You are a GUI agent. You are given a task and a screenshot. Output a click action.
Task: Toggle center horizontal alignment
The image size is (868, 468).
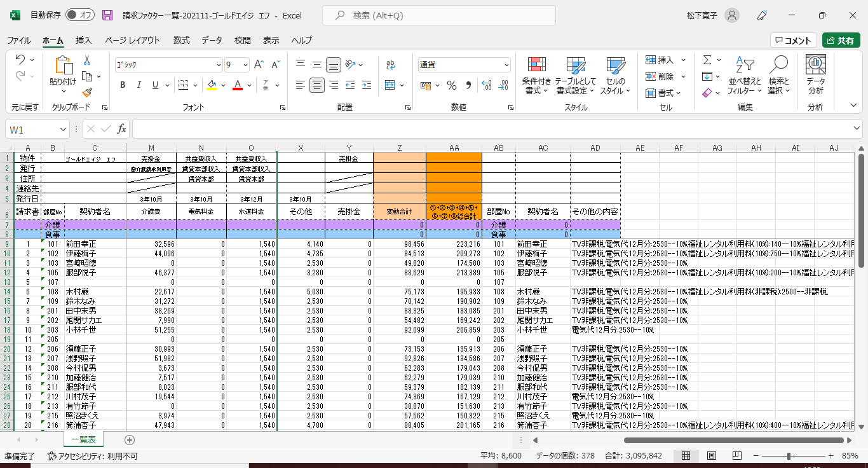(x=317, y=85)
